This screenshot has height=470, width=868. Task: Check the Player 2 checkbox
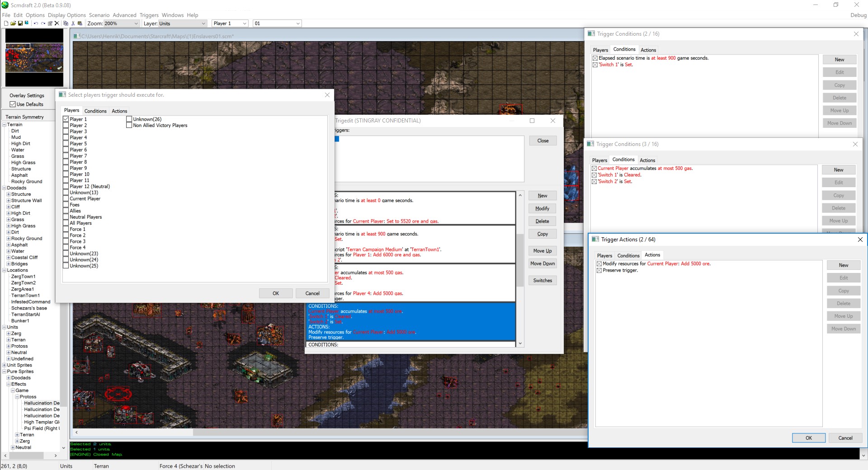(x=66, y=126)
